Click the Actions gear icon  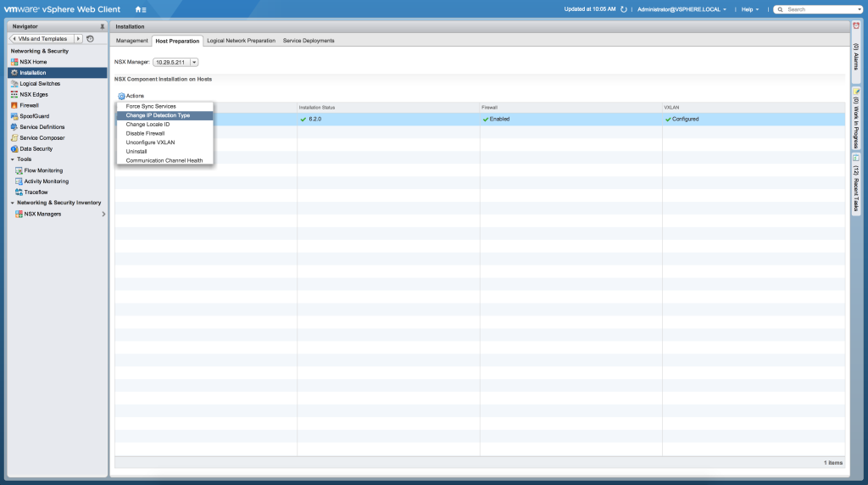pos(121,96)
